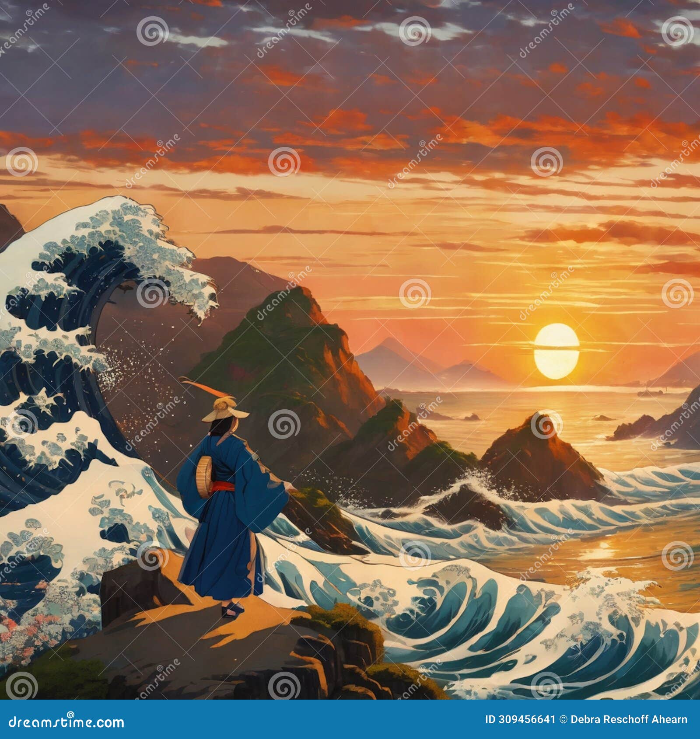Click the copyright symbol in the footer bar
This screenshot has width=700, height=739.
pos(563,719)
